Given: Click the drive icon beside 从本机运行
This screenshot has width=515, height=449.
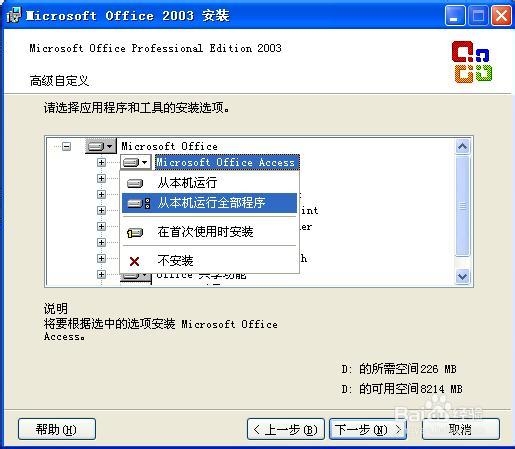Looking at the screenshot, I should point(135,183).
